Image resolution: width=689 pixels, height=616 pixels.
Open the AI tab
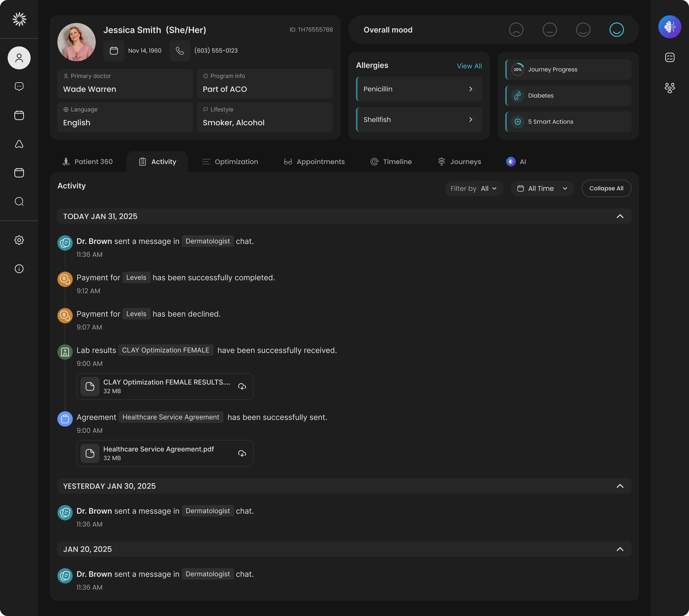(x=516, y=162)
